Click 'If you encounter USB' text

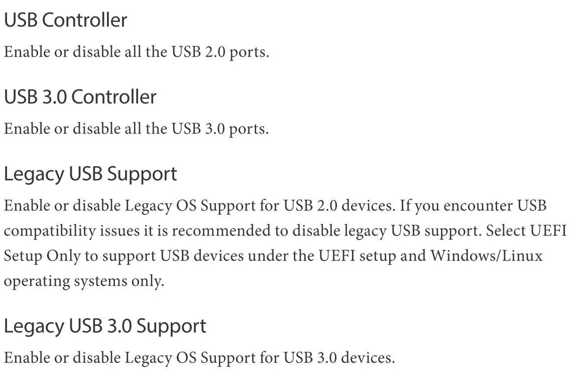[x=473, y=206]
